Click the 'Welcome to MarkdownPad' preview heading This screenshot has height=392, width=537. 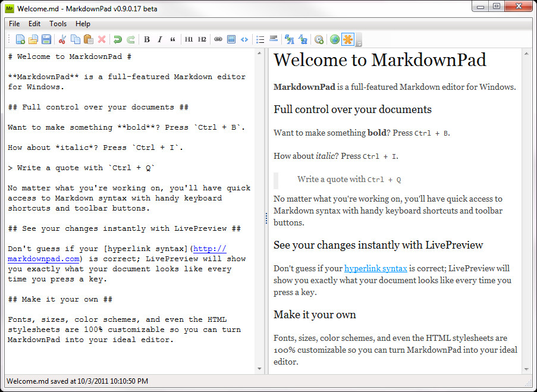(x=380, y=60)
